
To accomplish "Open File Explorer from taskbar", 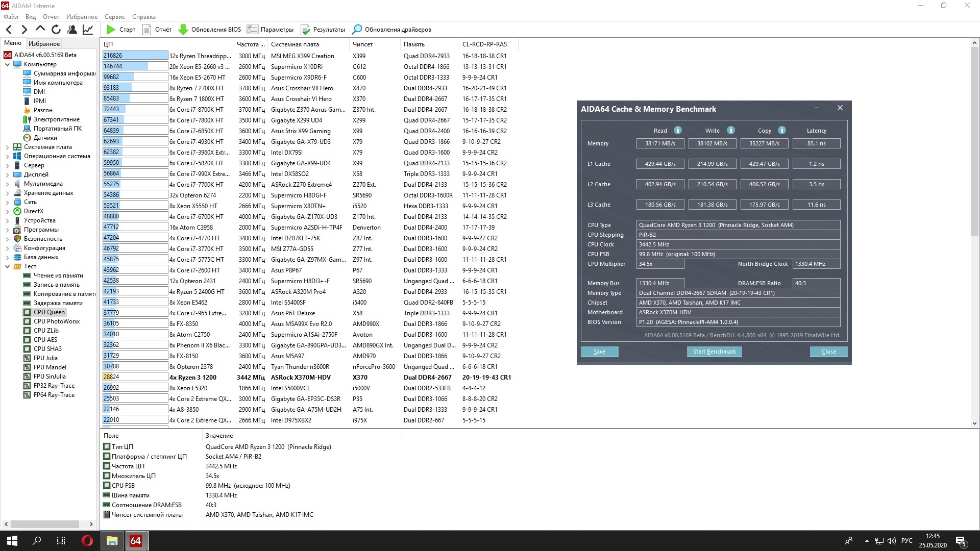I will click(112, 541).
